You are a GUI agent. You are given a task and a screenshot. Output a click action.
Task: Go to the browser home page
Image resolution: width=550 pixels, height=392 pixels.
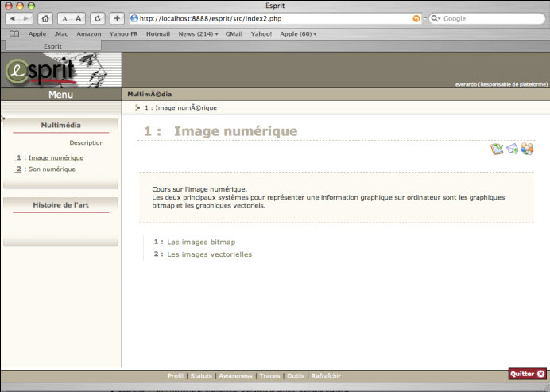tap(45, 18)
